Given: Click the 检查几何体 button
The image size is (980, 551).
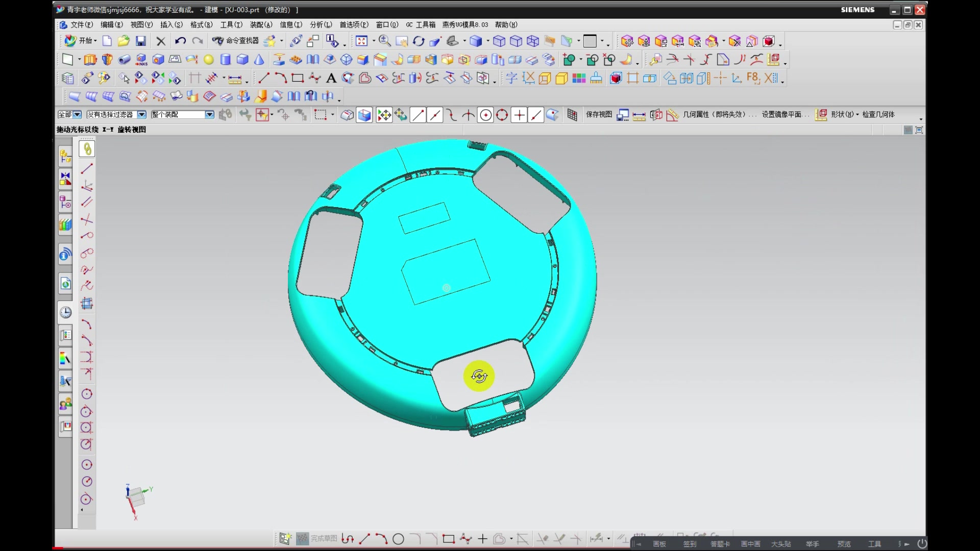Looking at the screenshot, I should click(x=878, y=114).
